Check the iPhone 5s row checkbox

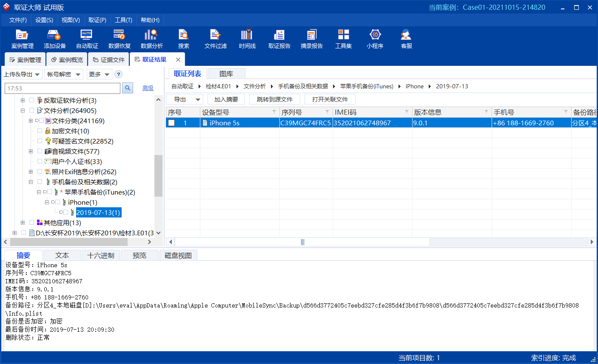pyautogui.click(x=171, y=123)
